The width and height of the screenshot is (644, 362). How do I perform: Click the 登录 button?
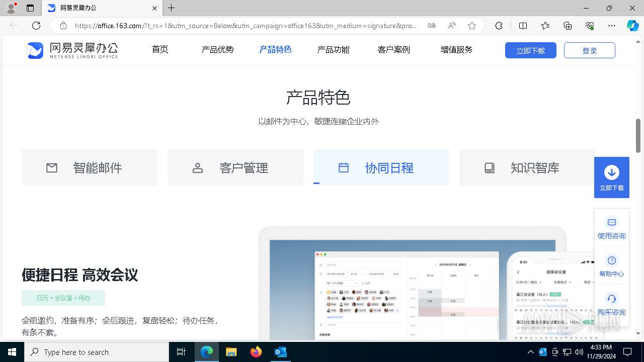pyautogui.click(x=590, y=50)
